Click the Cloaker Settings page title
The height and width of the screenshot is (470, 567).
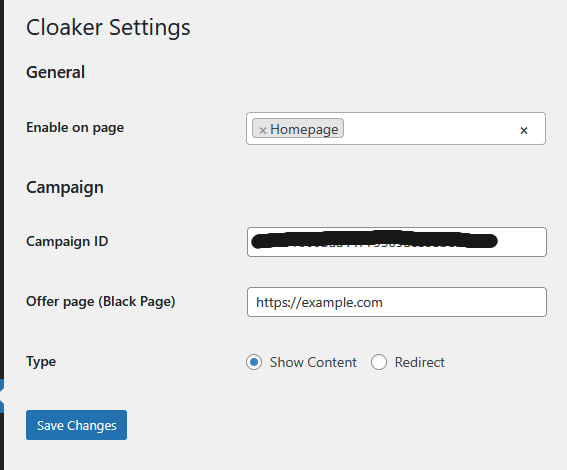click(x=108, y=27)
